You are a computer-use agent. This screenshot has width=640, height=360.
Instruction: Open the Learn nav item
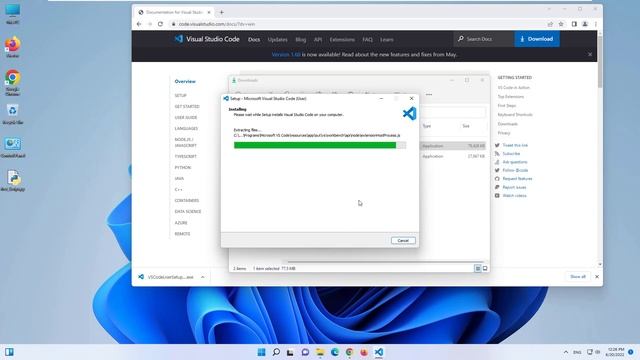387,40
